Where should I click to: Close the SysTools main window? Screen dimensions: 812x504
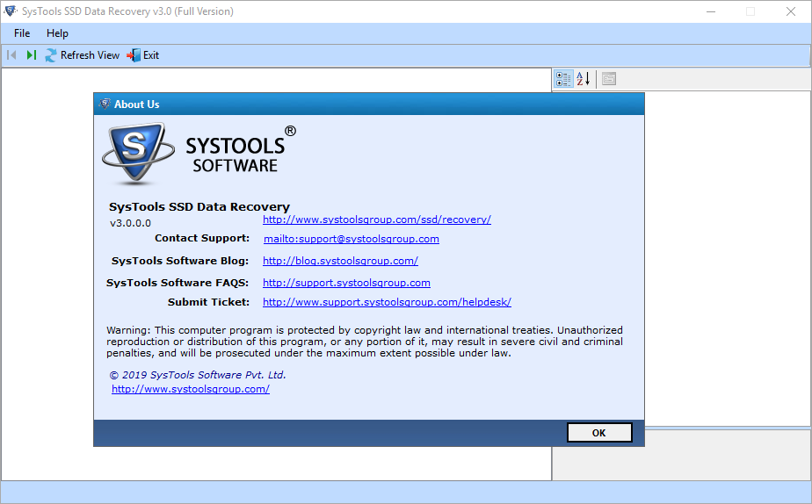click(x=791, y=11)
